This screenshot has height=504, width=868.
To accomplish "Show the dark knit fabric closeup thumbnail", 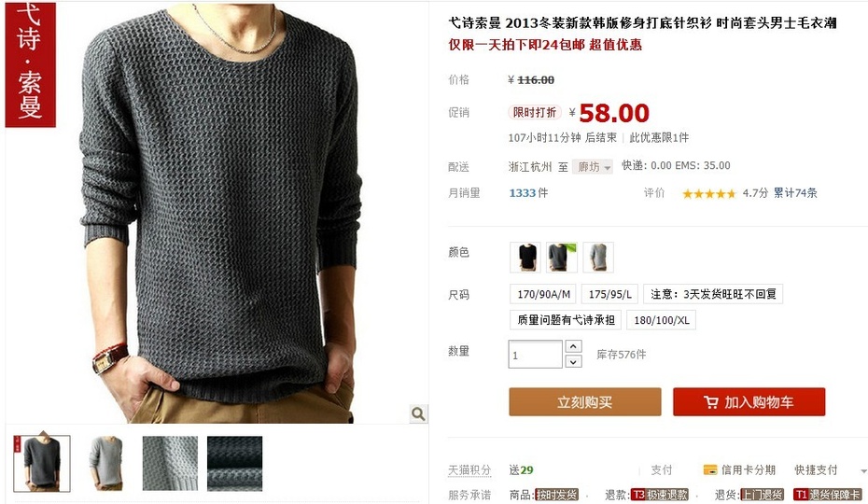I will point(234,464).
